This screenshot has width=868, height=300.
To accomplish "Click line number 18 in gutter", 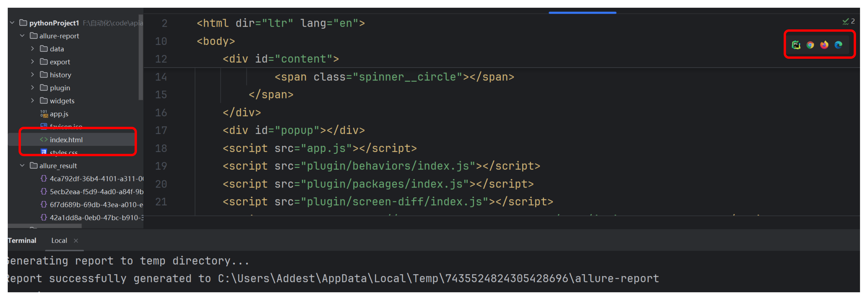I will (x=161, y=148).
